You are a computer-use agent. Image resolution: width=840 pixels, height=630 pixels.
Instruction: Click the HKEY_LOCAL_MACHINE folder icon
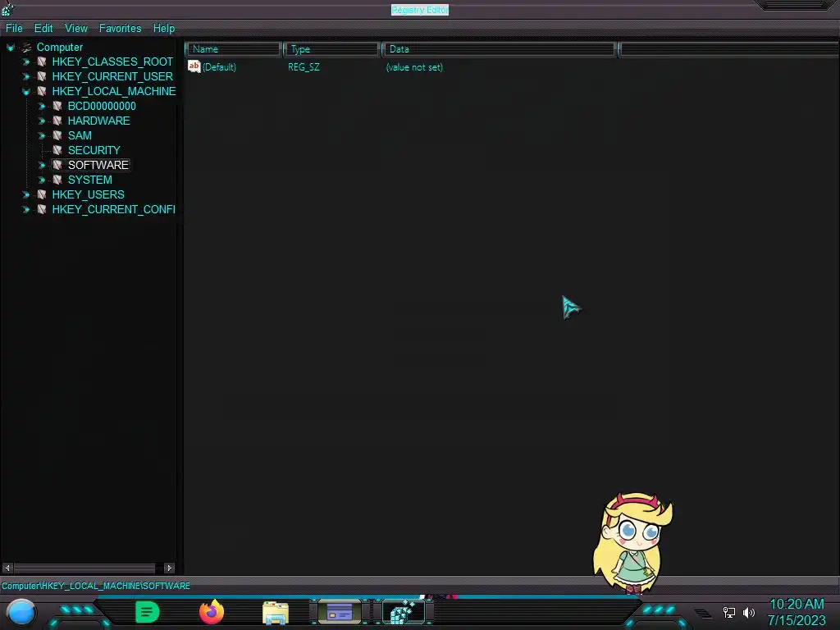pos(42,91)
